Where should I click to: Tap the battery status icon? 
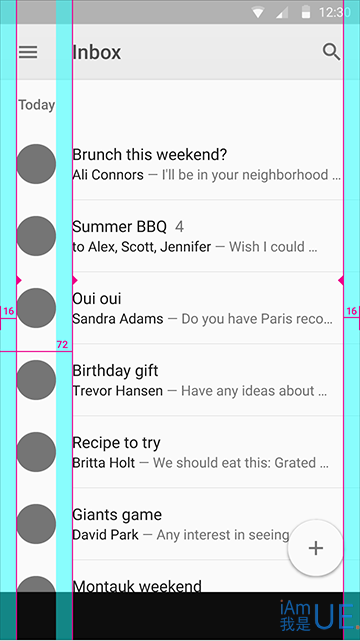click(305, 12)
